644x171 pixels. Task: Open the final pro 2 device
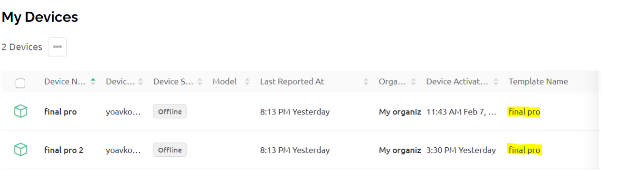[64, 150]
